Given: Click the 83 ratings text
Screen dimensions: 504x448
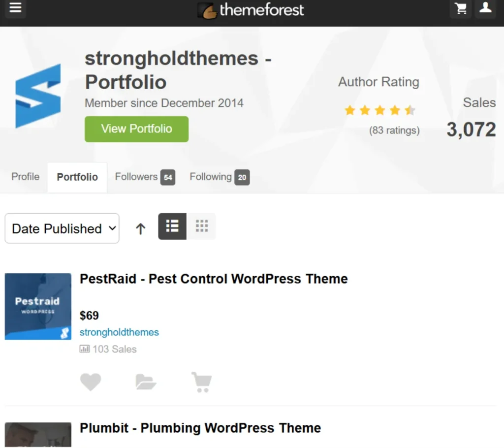Looking at the screenshot, I should tap(394, 130).
